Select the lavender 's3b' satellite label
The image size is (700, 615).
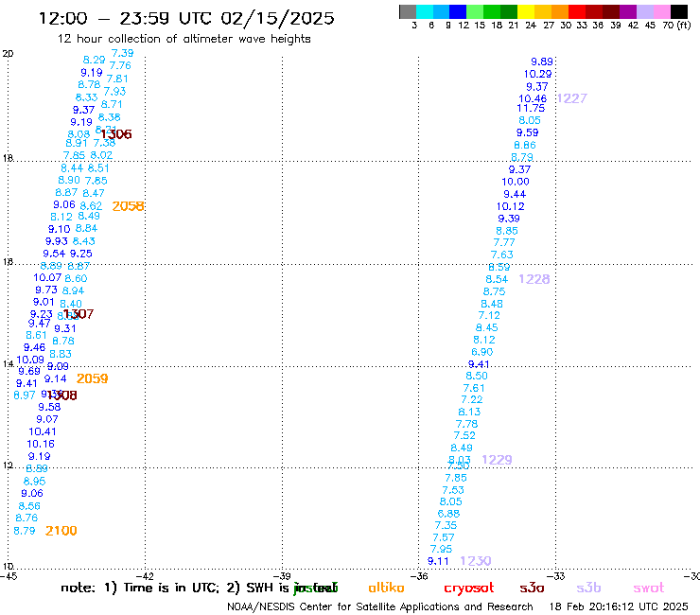tap(588, 588)
